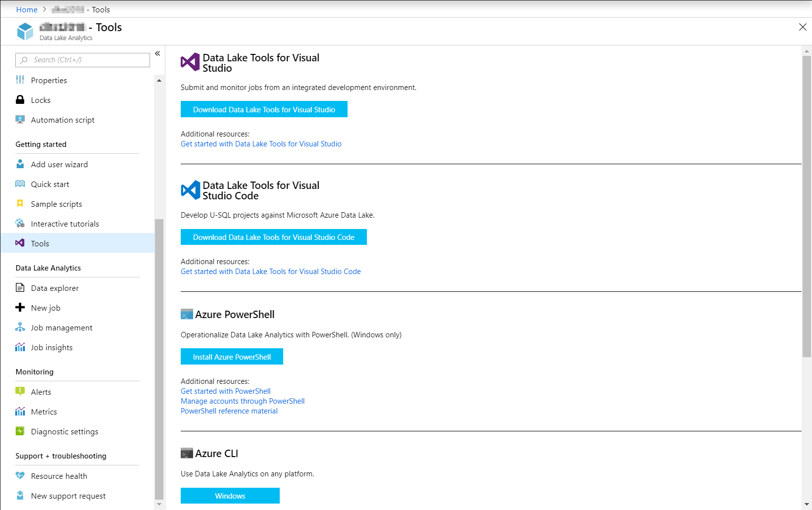The height and width of the screenshot is (510, 812).
Task: Open New support request menu item
Action: [78, 496]
